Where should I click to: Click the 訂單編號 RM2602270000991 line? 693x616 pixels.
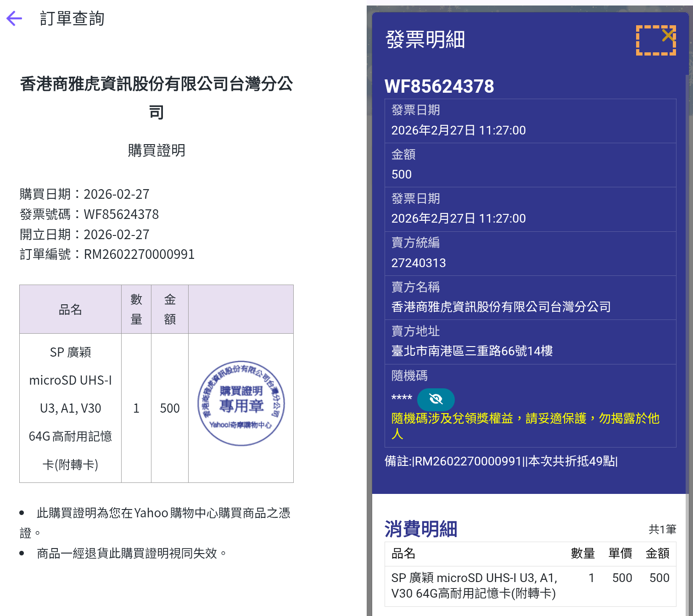pyautogui.click(x=107, y=254)
